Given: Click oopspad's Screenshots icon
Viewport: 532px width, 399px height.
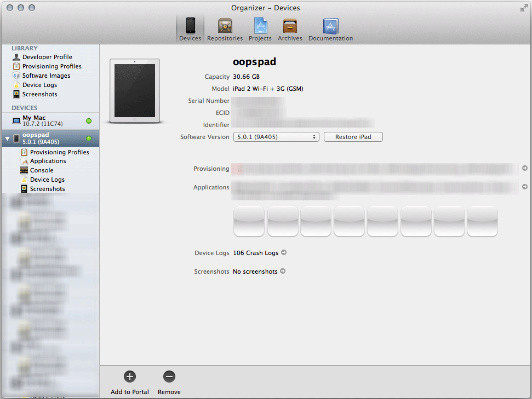Looking at the screenshot, I should [24, 189].
